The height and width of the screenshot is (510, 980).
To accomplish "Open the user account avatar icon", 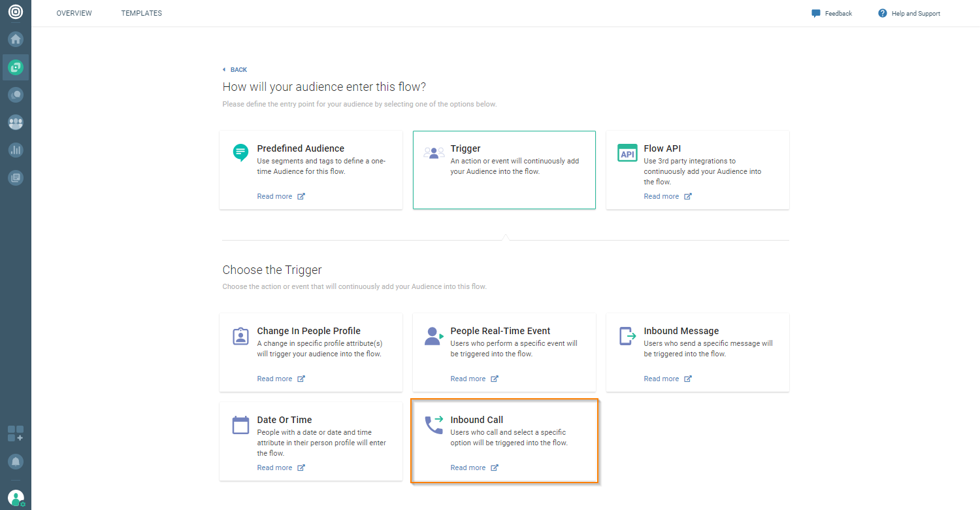I will coord(16,498).
